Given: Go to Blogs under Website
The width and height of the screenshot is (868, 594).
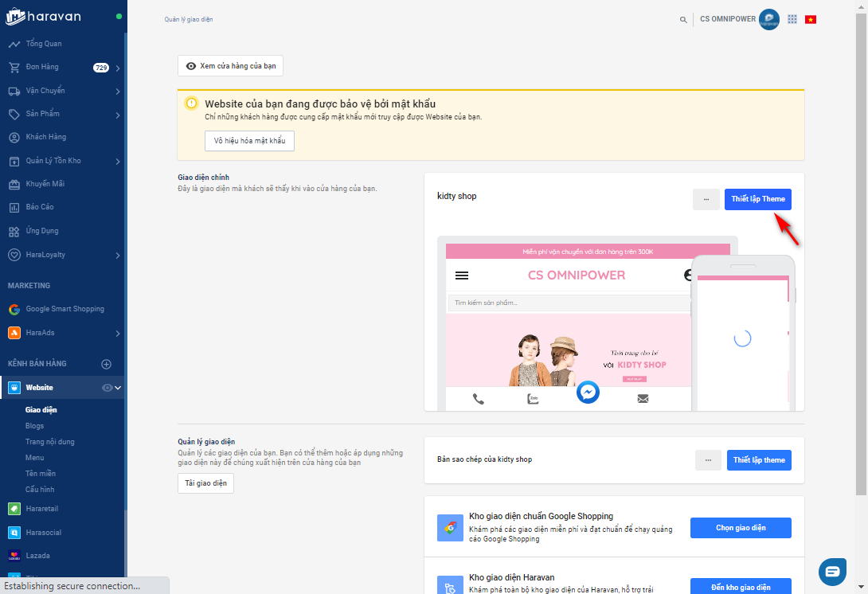Looking at the screenshot, I should click(35, 426).
